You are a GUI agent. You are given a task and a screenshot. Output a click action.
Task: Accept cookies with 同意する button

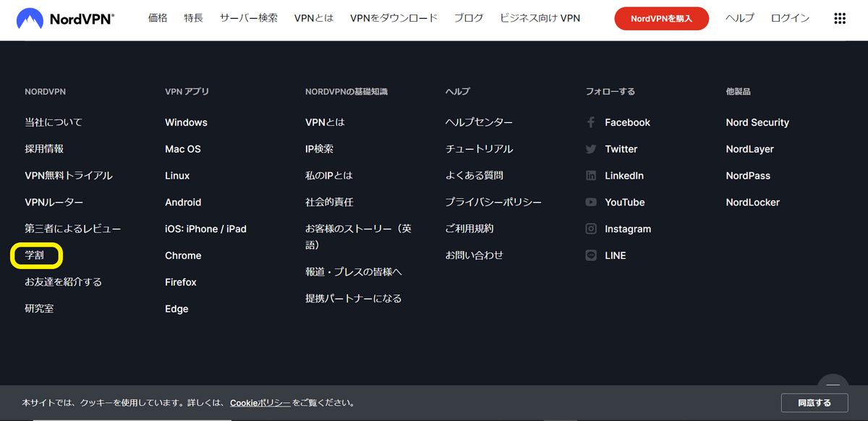[814, 403]
